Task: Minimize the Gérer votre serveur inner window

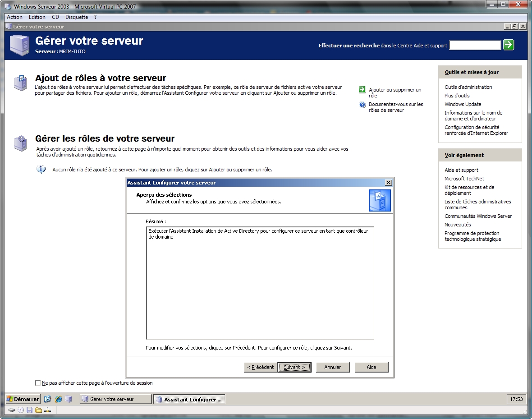Action: click(508, 27)
